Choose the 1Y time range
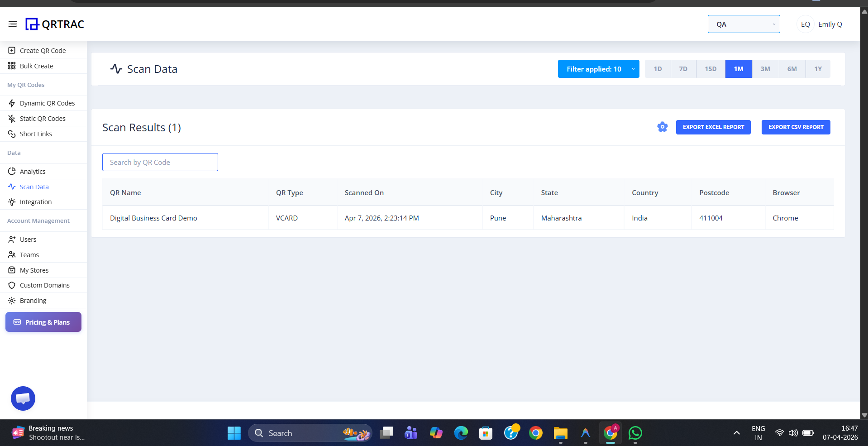The height and width of the screenshot is (446, 868). 817,69
